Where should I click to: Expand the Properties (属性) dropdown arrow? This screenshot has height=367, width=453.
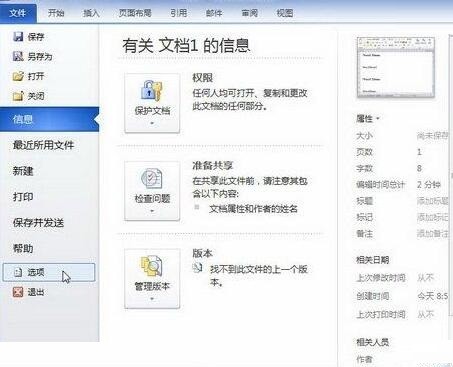coord(378,118)
